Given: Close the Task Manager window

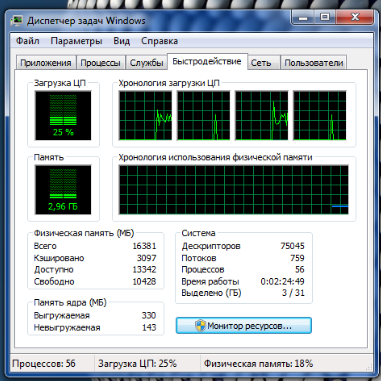Looking at the screenshot, I should point(355,18).
